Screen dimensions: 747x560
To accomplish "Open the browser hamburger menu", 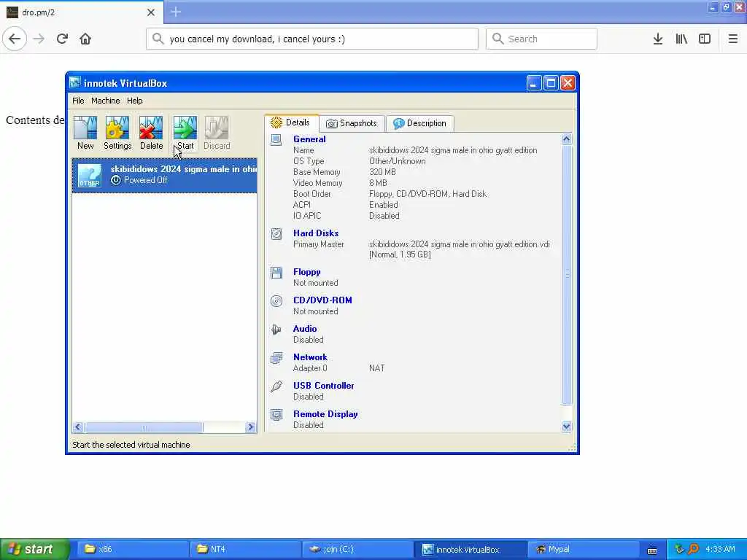I will 733,39.
